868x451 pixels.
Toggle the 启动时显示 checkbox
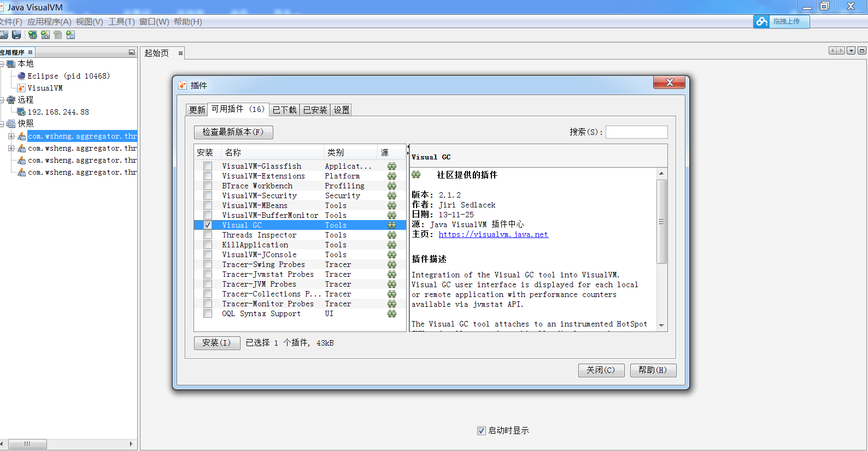[x=482, y=431]
